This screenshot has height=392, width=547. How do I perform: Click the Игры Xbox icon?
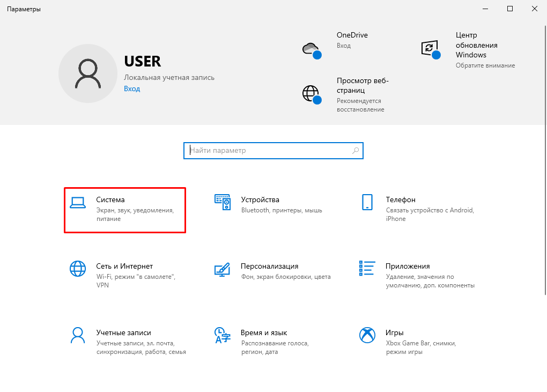click(367, 335)
